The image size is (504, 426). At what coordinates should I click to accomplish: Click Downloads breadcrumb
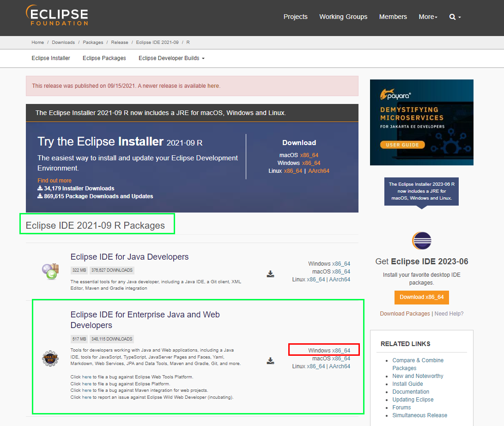click(x=63, y=43)
